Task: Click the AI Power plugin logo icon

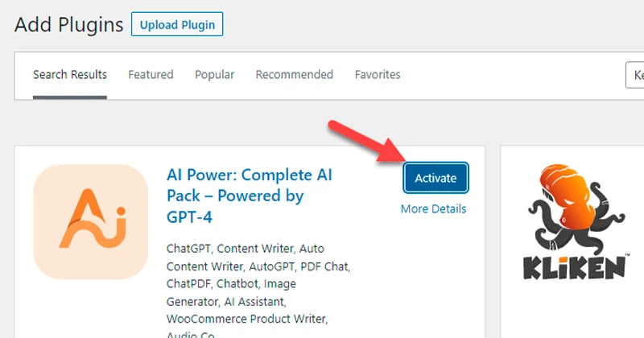Action: click(91, 222)
